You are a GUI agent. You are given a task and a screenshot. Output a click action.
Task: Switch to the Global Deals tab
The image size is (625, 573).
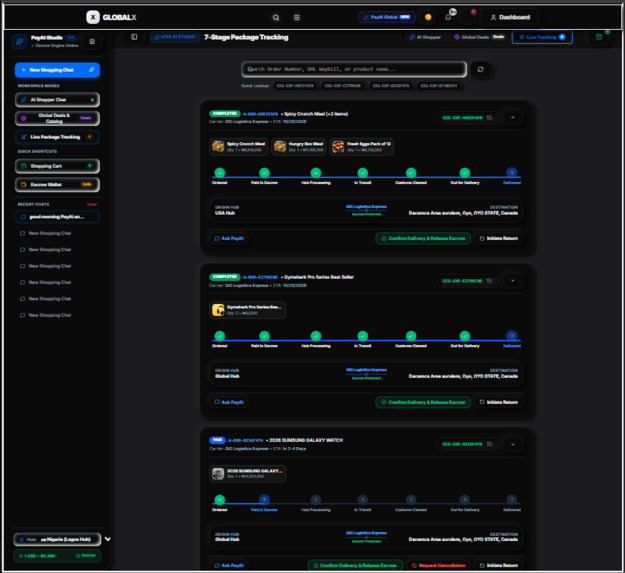[x=479, y=37]
